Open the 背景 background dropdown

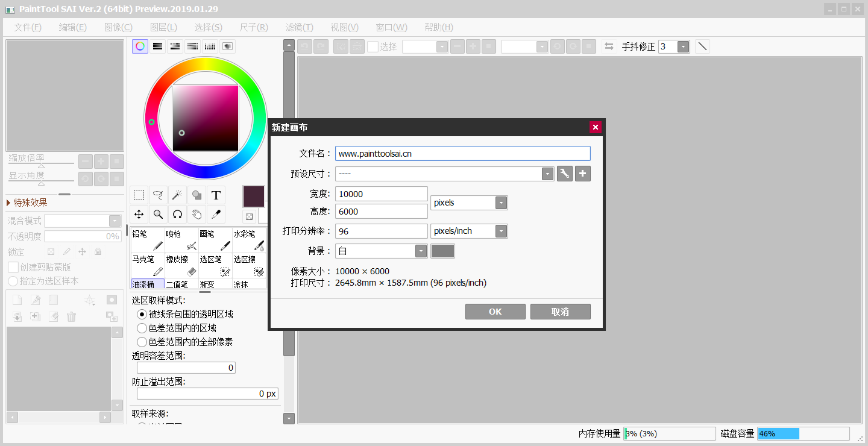click(x=421, y=251)
